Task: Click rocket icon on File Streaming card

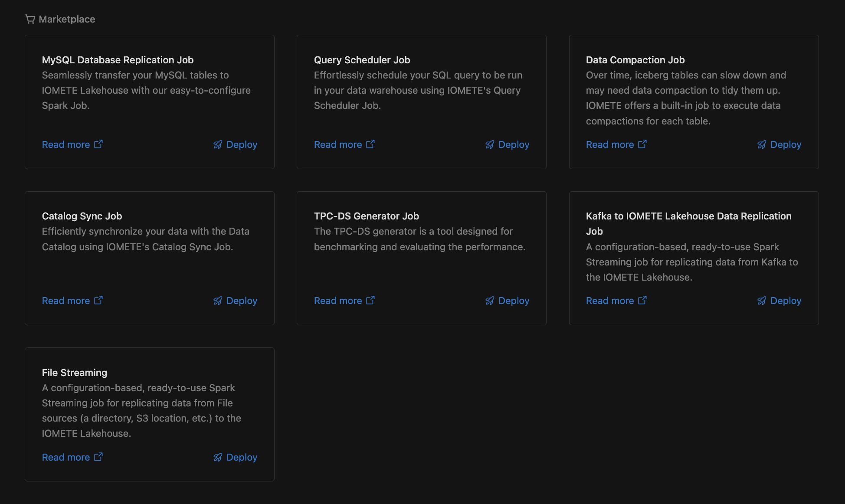Action: click(x=218, y=457)
